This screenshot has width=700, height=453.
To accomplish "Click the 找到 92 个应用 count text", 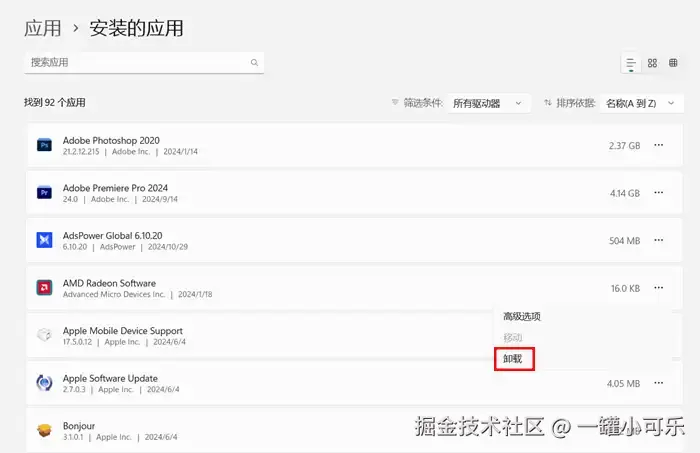I will click(55, 103).
